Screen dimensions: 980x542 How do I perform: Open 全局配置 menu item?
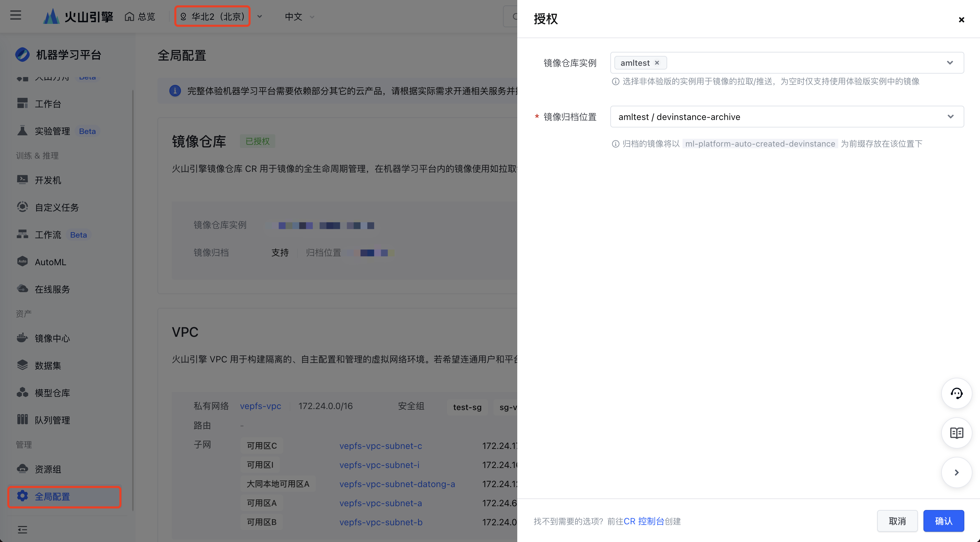pos(64,496)
